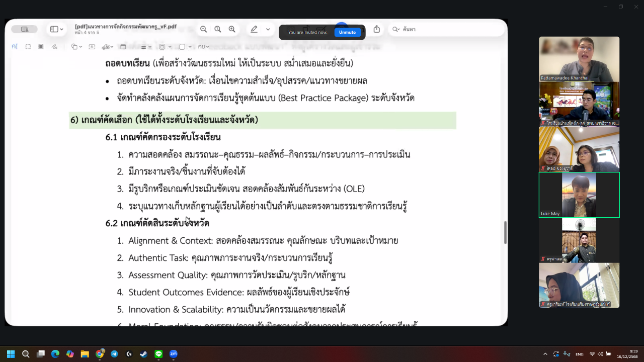Open the share icon in toolbar

pyautogui.click(x=377, y=30)
